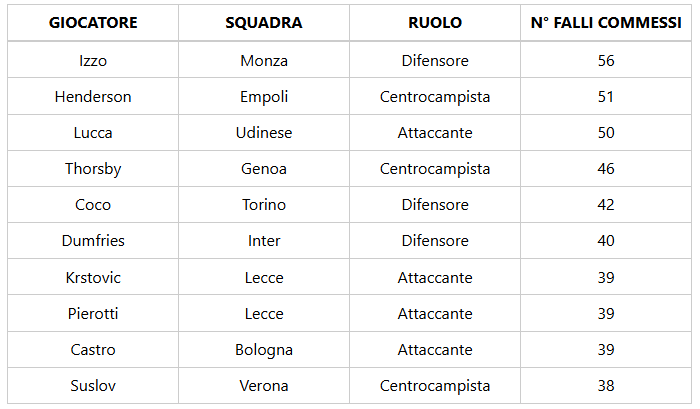This screenshot has height=409, width=700.
Task: Select the Dumfries player cell
Action: click(x=93, y=241)
